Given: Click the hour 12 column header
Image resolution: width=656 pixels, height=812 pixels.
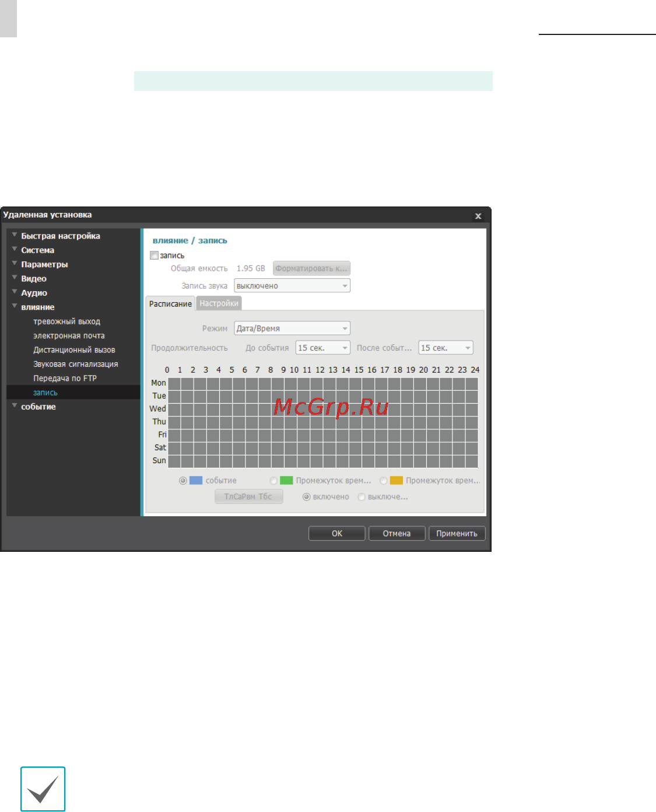Looking at the screenshot, I should click(320, 370).
